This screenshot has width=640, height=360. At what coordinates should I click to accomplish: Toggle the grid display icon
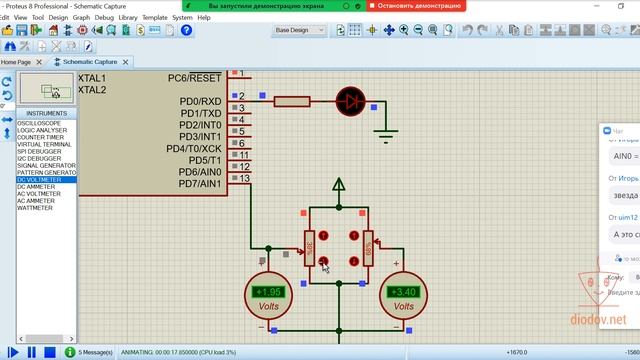(355, 30)
